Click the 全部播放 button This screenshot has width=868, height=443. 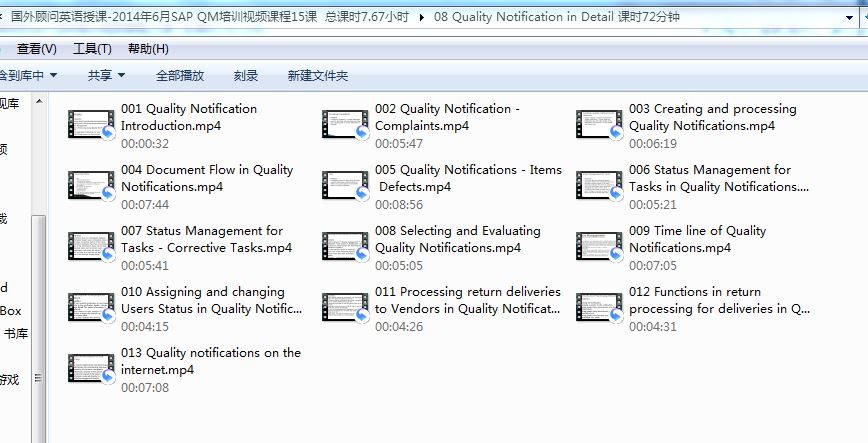180,75
